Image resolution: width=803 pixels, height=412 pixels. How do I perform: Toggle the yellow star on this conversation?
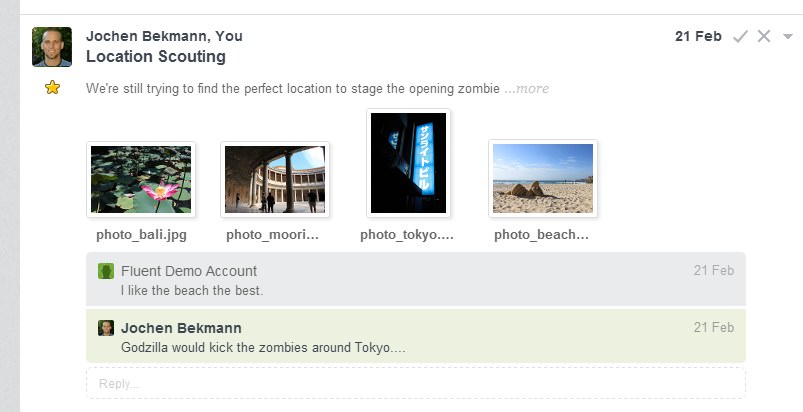pyautogui.click(x=52, y=88)
